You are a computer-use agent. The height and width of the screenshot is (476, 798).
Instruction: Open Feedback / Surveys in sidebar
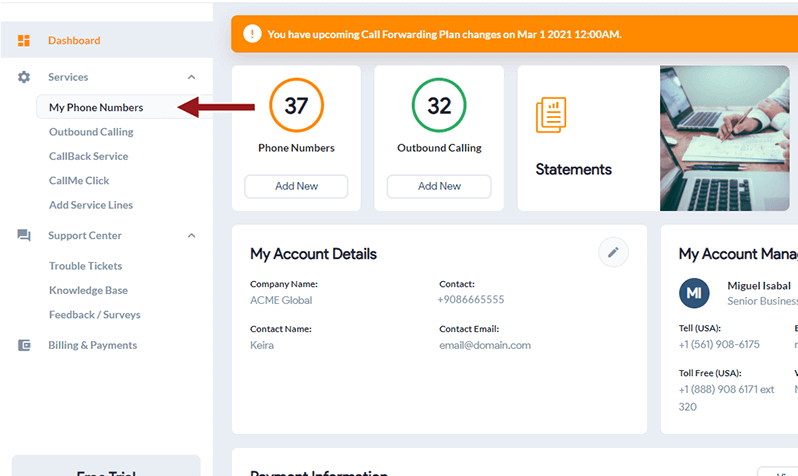(x=95, y=315)
